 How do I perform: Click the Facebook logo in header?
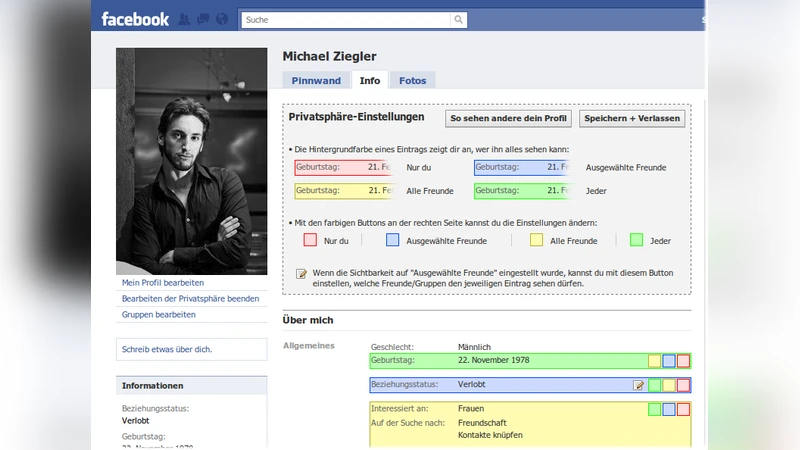point(135,19)
